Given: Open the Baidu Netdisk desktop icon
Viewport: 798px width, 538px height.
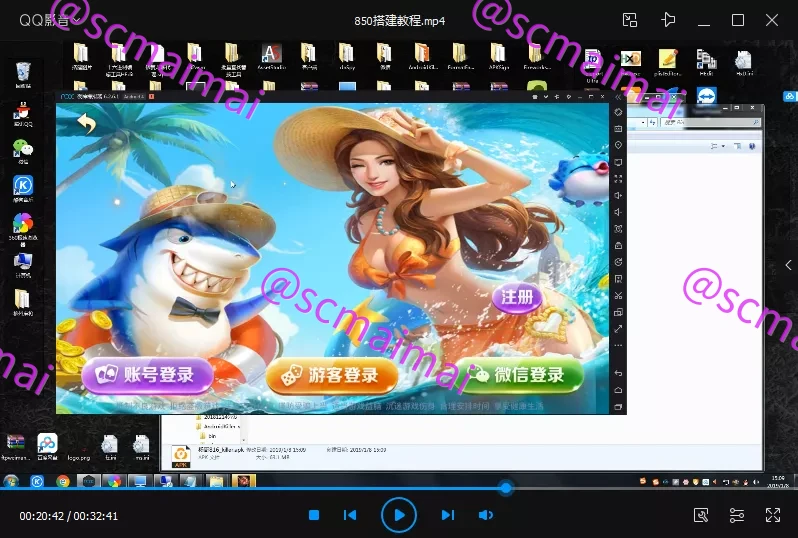Looking at the screenshot, I should [x=47, y=447].
